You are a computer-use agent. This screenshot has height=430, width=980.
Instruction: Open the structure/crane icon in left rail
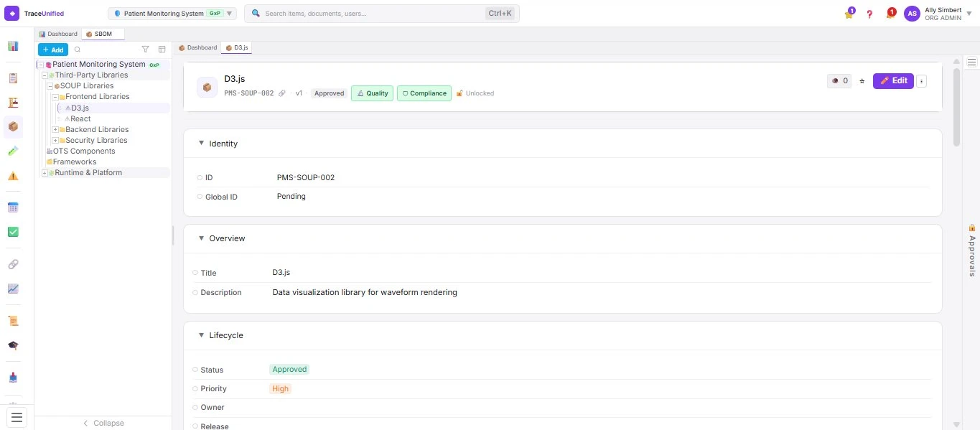click(13, 103)
